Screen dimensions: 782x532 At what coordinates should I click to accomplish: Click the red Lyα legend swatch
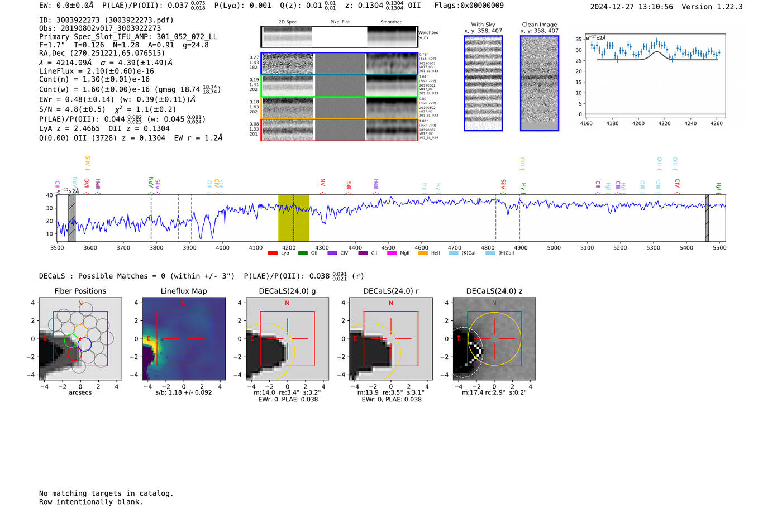(x=273, y=253)
